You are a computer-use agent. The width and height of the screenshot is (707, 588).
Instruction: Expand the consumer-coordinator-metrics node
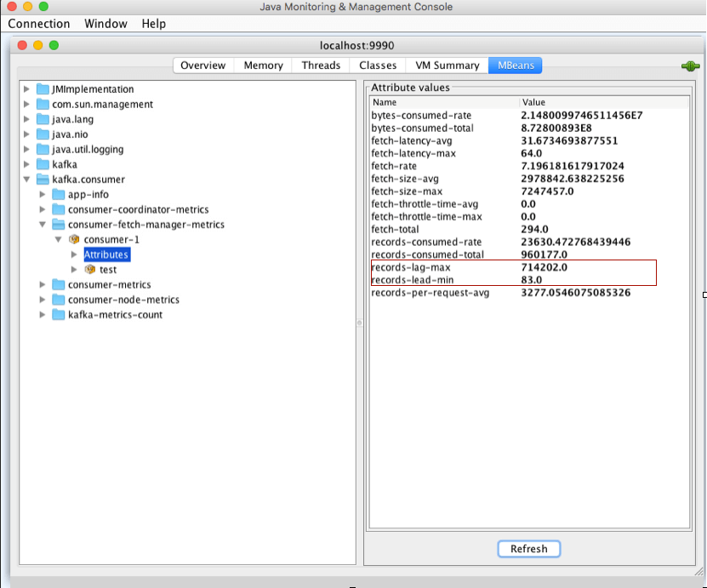coord(43,209)
